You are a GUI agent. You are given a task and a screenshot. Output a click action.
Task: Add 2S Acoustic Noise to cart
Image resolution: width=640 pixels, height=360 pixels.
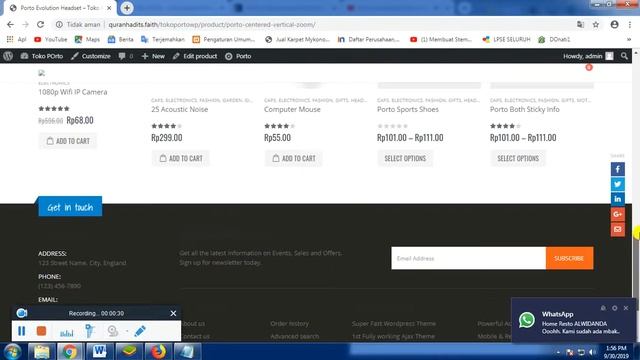[181, 158]
